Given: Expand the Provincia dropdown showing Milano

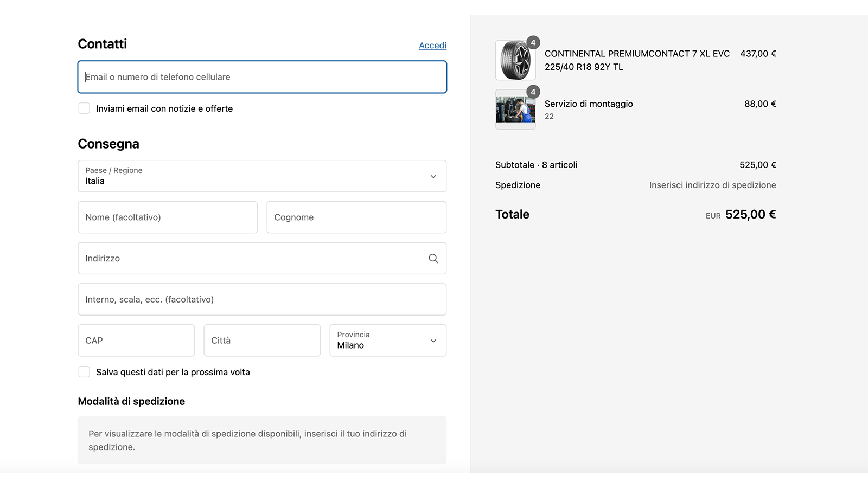Looking at the screenshot, I should (387, 341).
